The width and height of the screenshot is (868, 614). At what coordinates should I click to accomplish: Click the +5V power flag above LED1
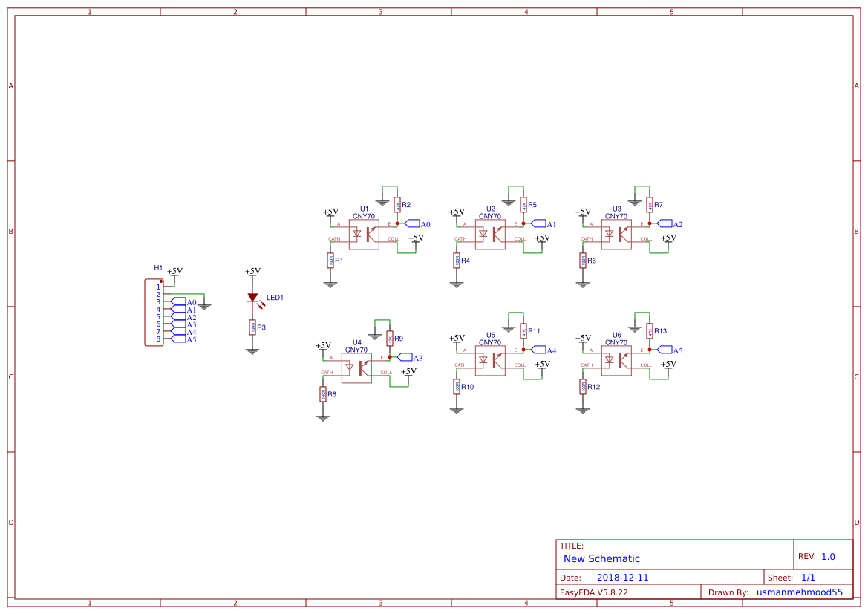point(252,270)
